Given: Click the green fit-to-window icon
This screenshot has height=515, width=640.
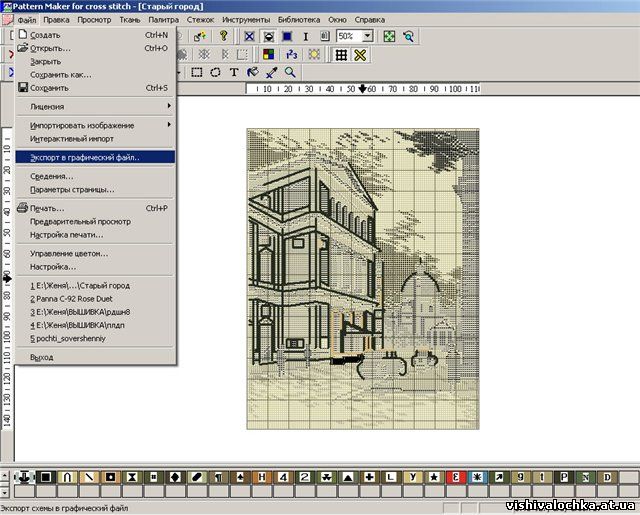Looking at the screenshot, I should click(389, 36).
